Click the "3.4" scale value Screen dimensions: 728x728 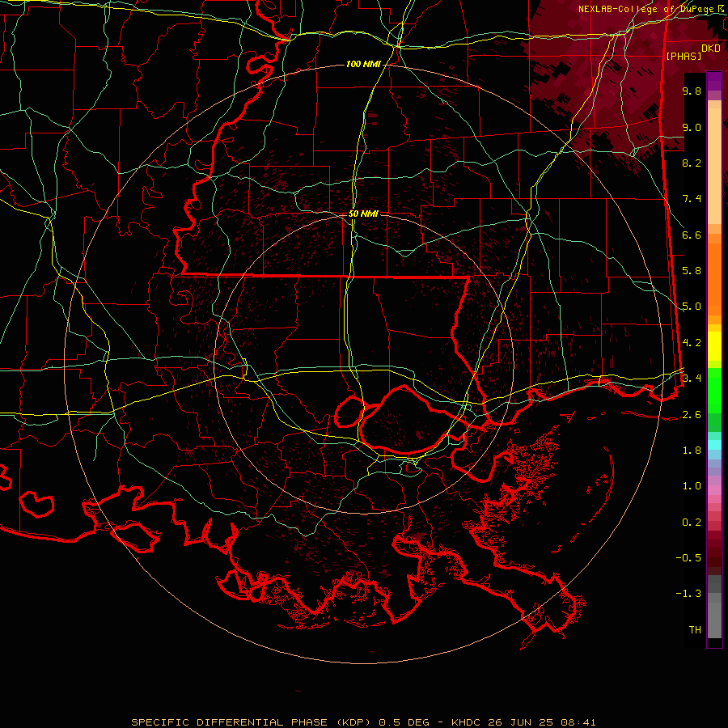pos(692,379)
